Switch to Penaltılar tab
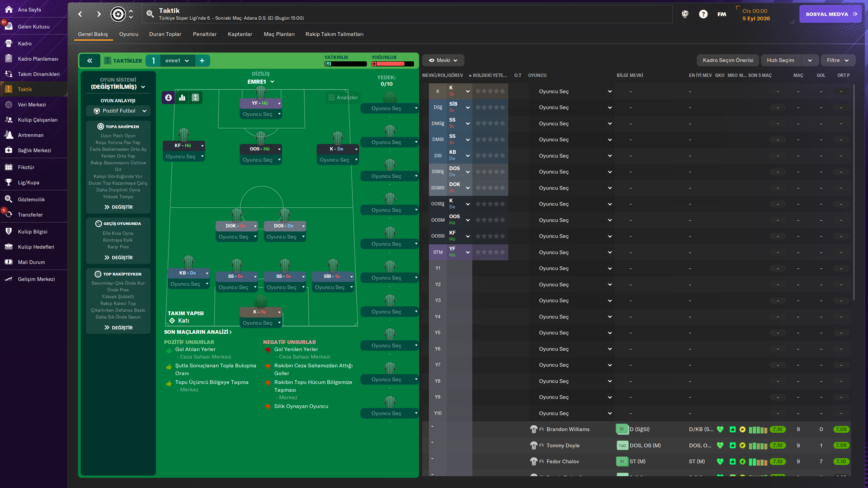Screen dimensions: 868x488 [x=204, y=34]
